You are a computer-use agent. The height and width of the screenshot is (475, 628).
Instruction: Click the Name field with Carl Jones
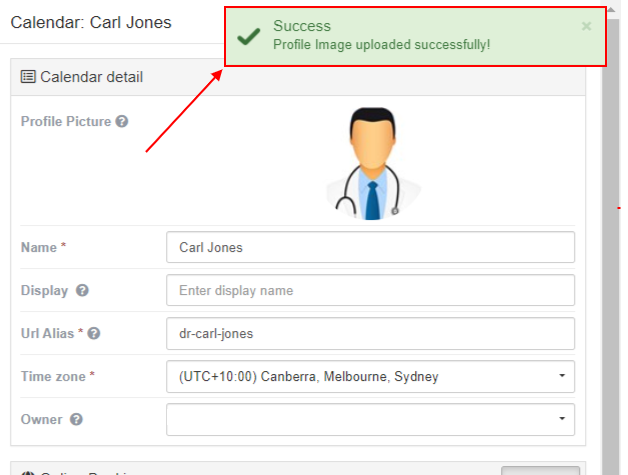pyautogui.click(x=370, y=247)
